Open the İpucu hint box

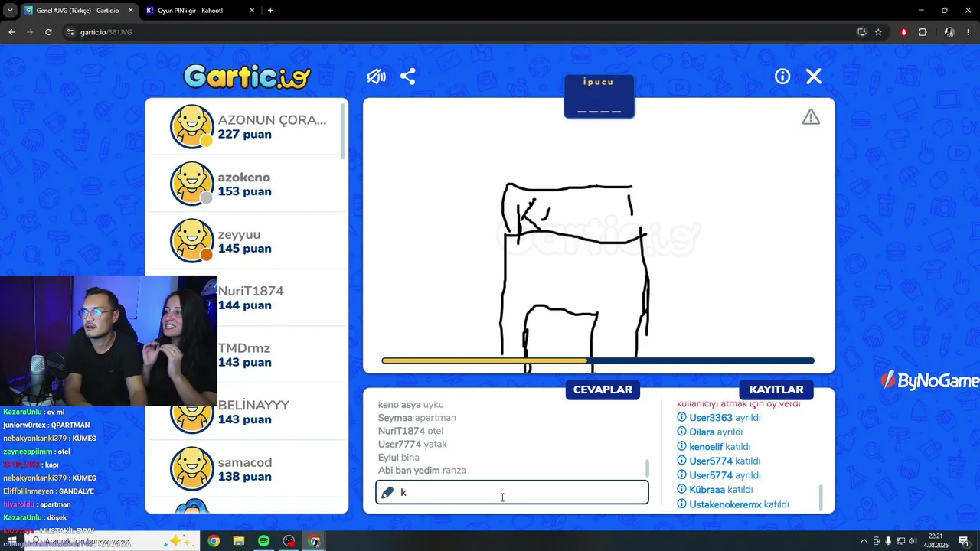point(599,96)
